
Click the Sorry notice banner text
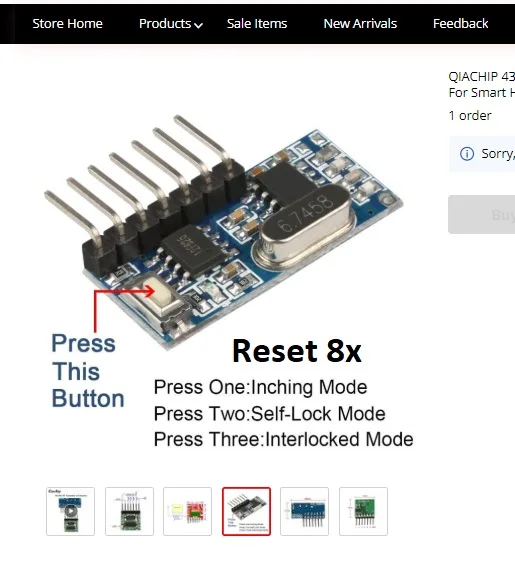click(x=498, y=154)
